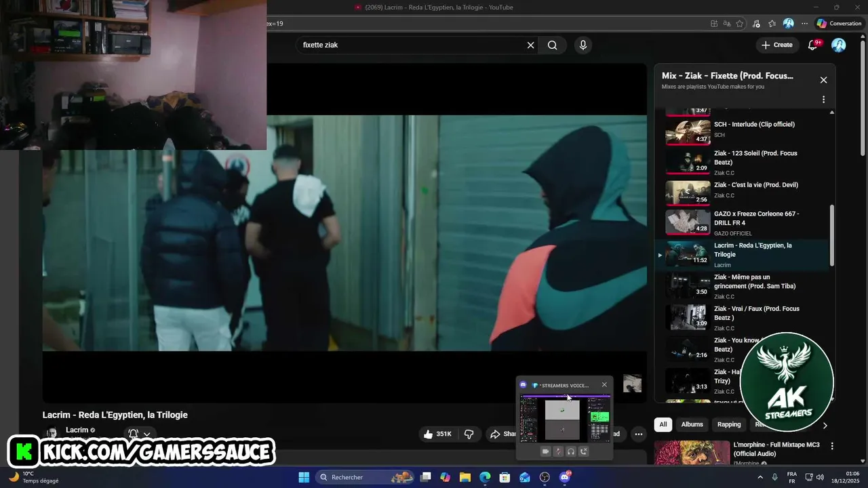Open weather widget showing 10°C
The image size is (868, 488).
point(34,477)
